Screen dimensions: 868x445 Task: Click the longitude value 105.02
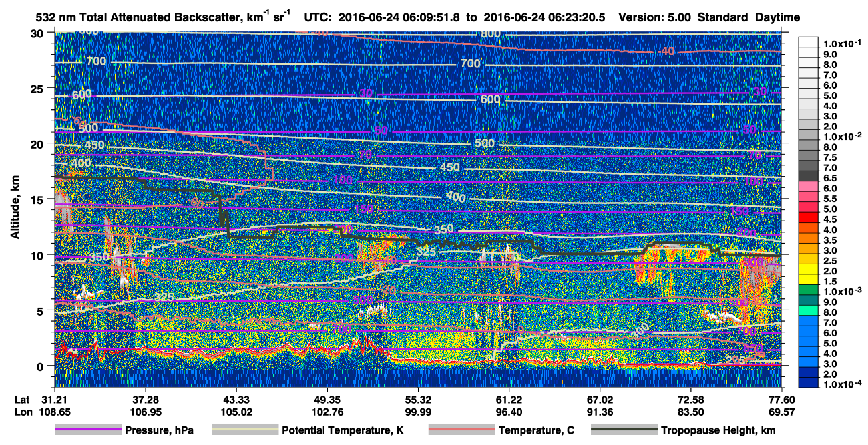coord(236,412)
